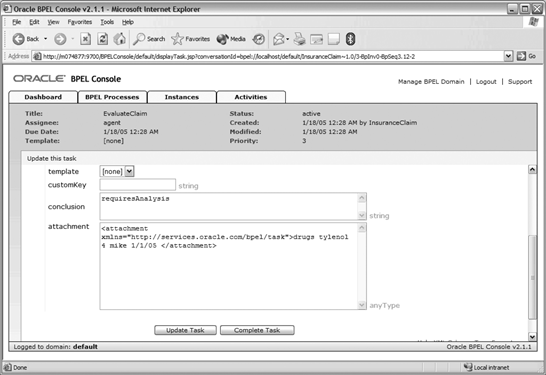Go forward with the Forward arrow button
Image resolution: width=546 pixels, height=375 pixels.
click(x=60, y=39)
